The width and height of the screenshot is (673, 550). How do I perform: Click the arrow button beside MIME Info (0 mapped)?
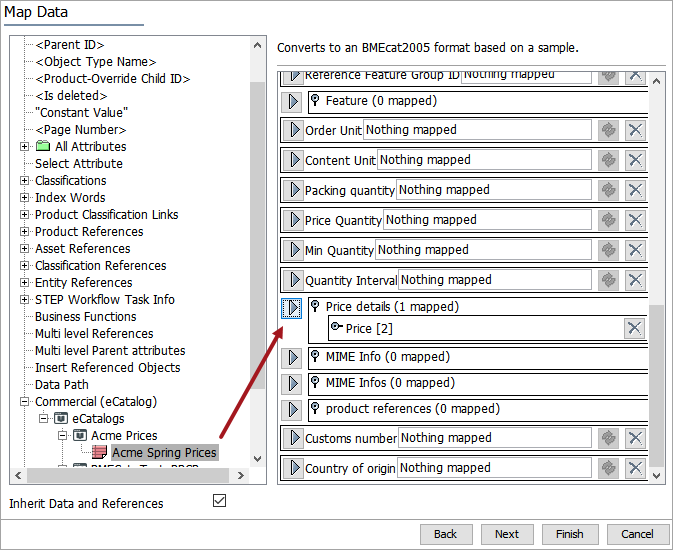point(292,358)
